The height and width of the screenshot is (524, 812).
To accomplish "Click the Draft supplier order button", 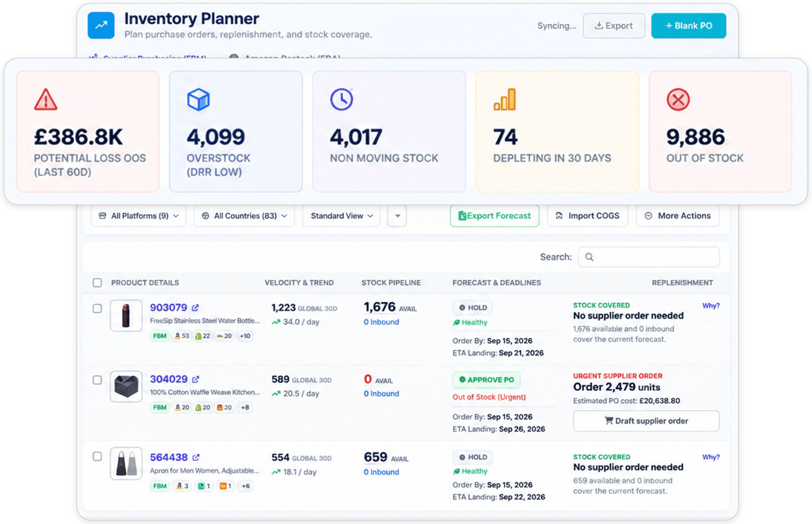I will (646, 421).
